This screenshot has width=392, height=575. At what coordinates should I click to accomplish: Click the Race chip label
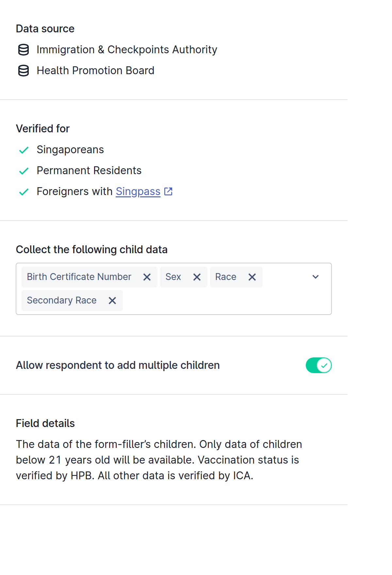coord(226,277)
